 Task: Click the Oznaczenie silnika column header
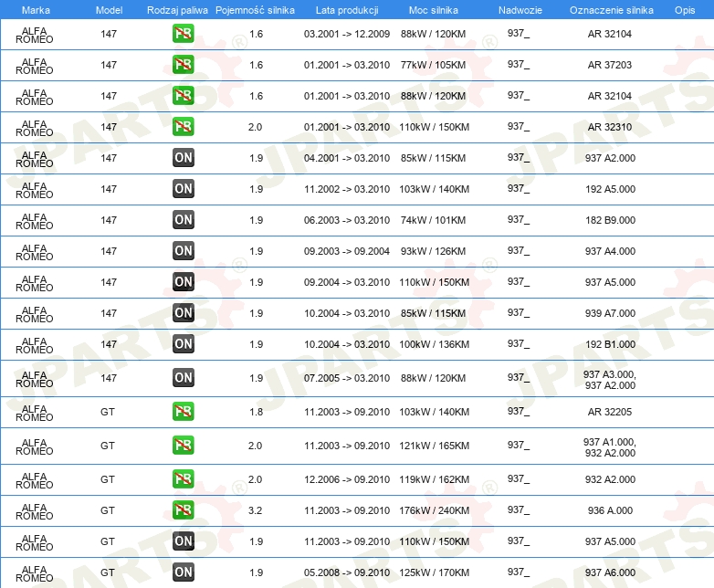point(612,10)
